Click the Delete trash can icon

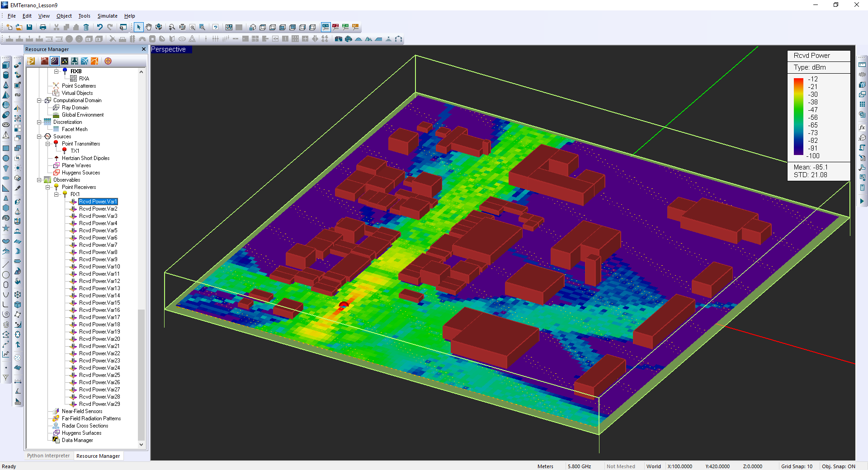point(86,27)
